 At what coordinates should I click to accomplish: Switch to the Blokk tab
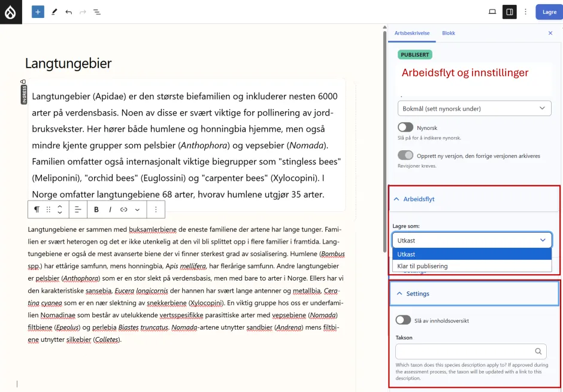(449, 33)
